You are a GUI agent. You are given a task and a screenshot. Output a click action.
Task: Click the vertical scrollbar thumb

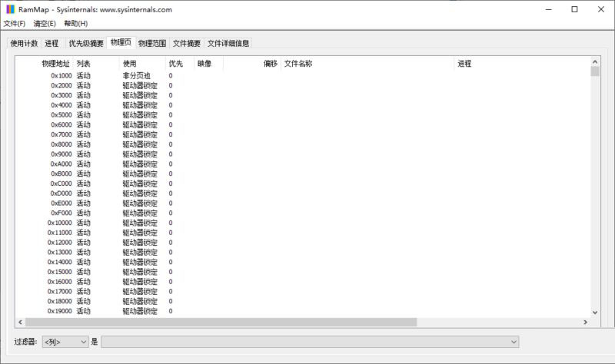click(x=595, y=71)
